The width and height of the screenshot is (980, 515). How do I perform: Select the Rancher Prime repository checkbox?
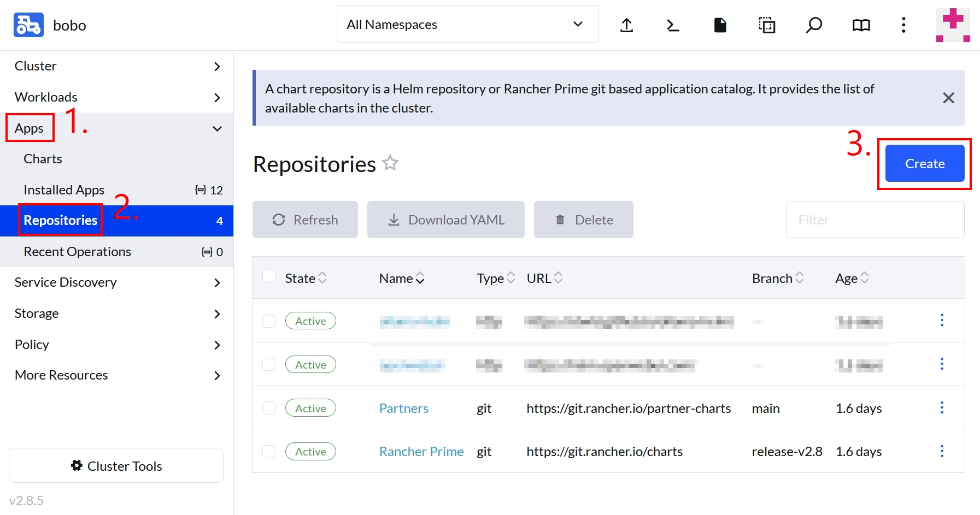(269, 452)
